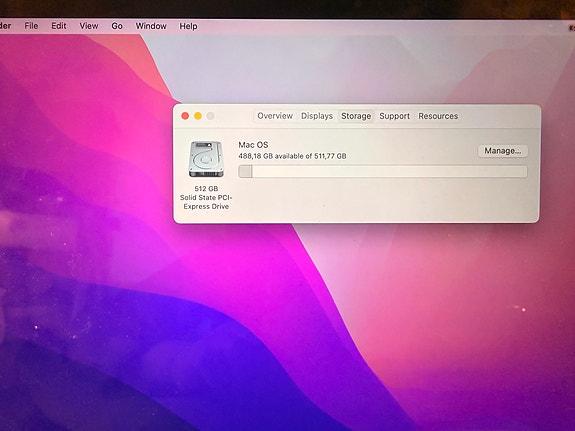Click the Mac OS volume name

253,145
